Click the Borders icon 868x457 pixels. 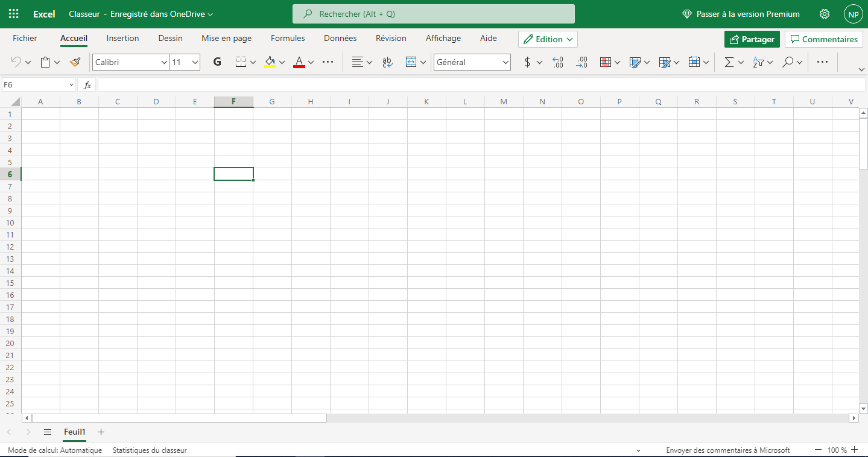coord(241,62)
